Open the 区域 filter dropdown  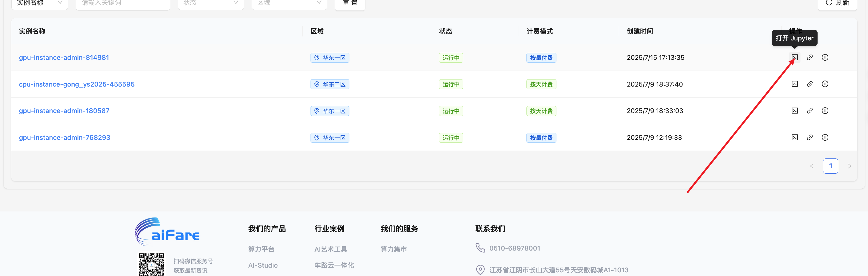tap(289, 3)
